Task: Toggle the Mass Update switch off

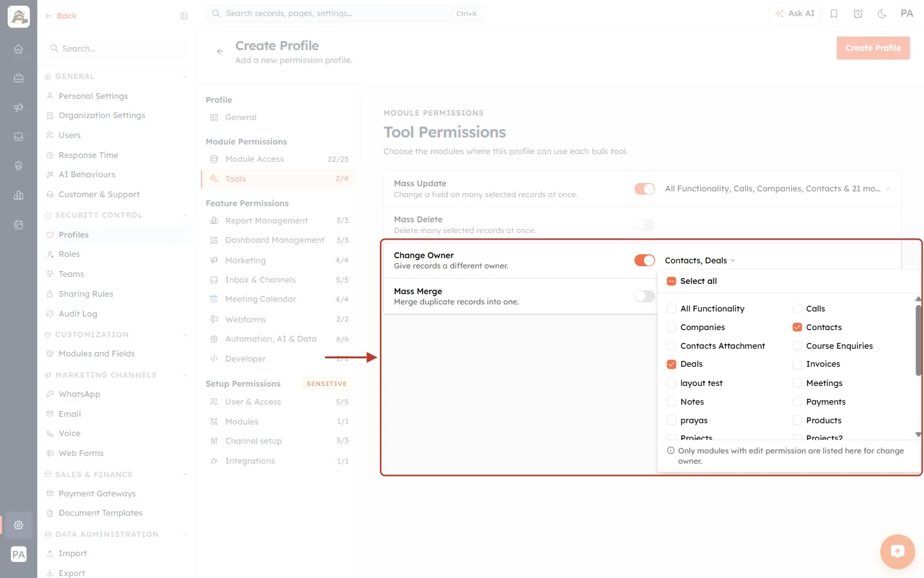Action: tap(645, 189)
